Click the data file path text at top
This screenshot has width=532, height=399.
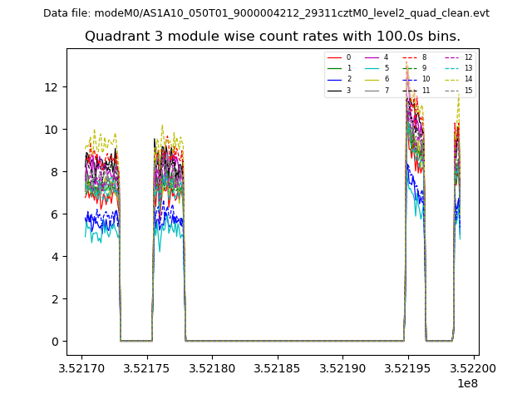(x=266, y=13)
